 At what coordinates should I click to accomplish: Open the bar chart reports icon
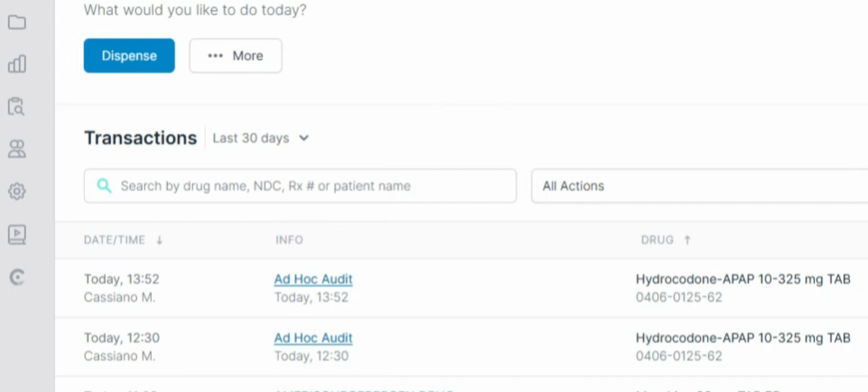[x=17, y=64]
